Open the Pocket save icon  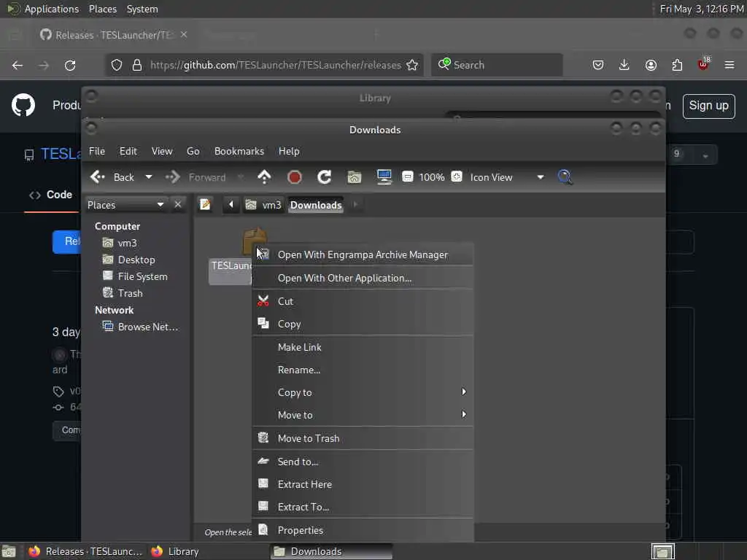click(598, 65)
